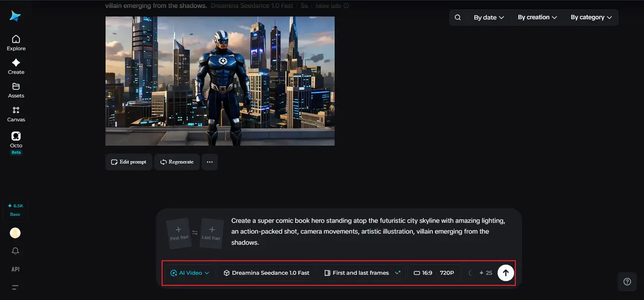The height and width of the screenshot is (300, 644).
Task: Add a First frame image
Action: click(179, 233)
